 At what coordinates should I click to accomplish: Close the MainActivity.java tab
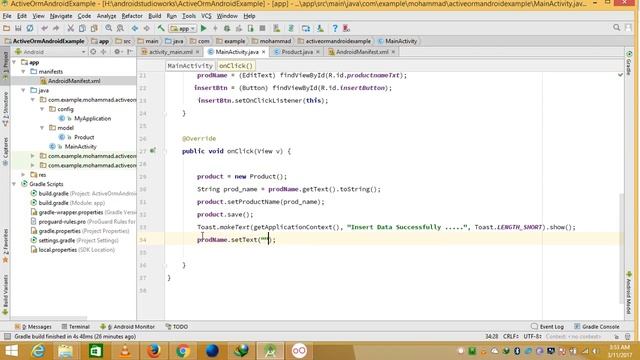[x=264, y=52]
